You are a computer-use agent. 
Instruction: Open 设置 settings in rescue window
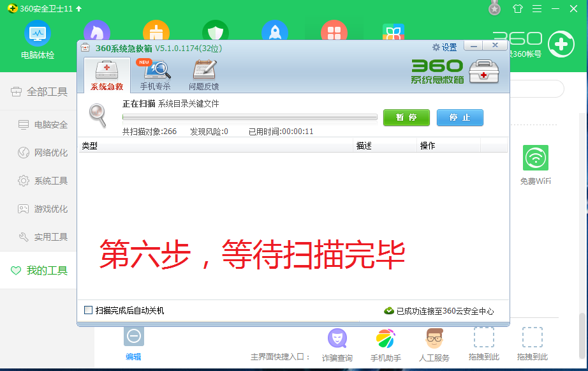click(445, 47)
